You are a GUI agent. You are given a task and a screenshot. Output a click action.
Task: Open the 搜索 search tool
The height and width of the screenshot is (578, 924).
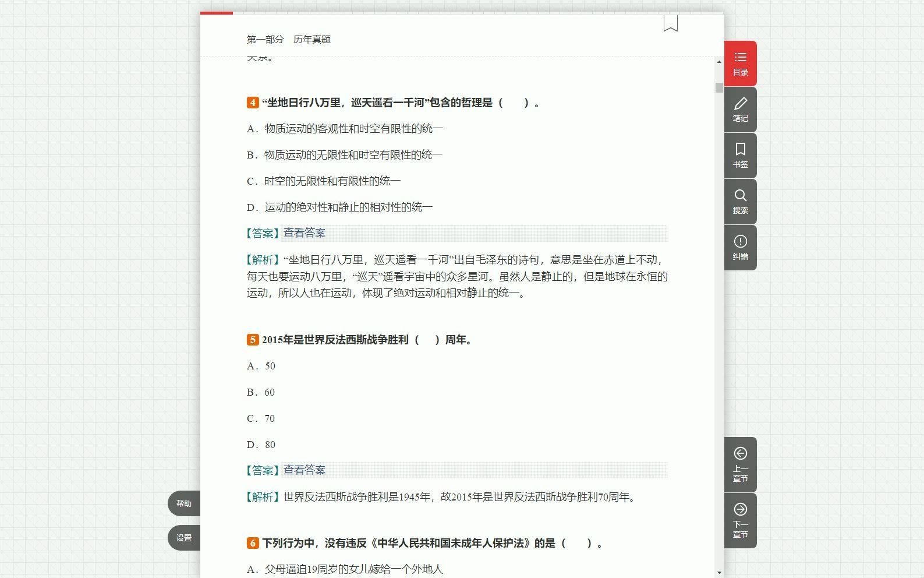740,202
